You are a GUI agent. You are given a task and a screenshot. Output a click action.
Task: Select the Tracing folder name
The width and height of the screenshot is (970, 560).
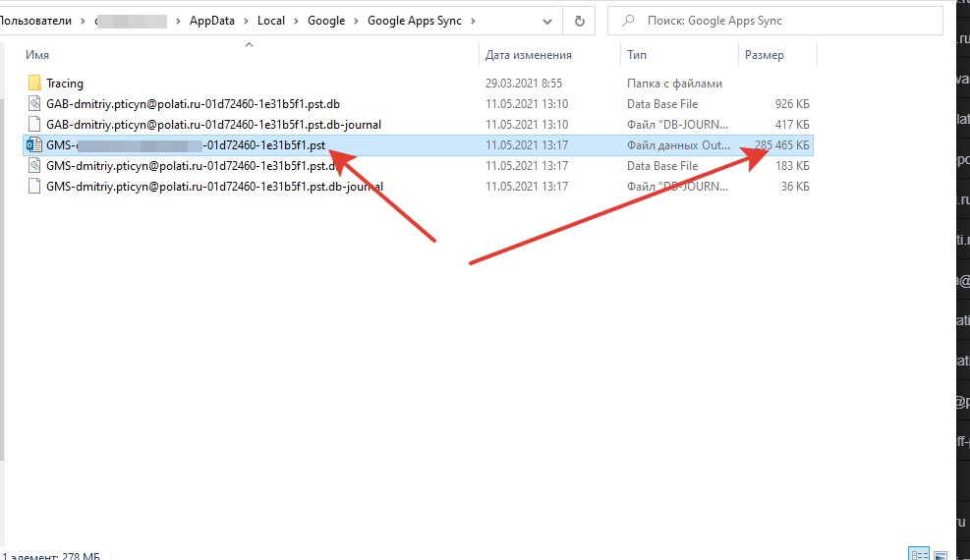[64, 84]
